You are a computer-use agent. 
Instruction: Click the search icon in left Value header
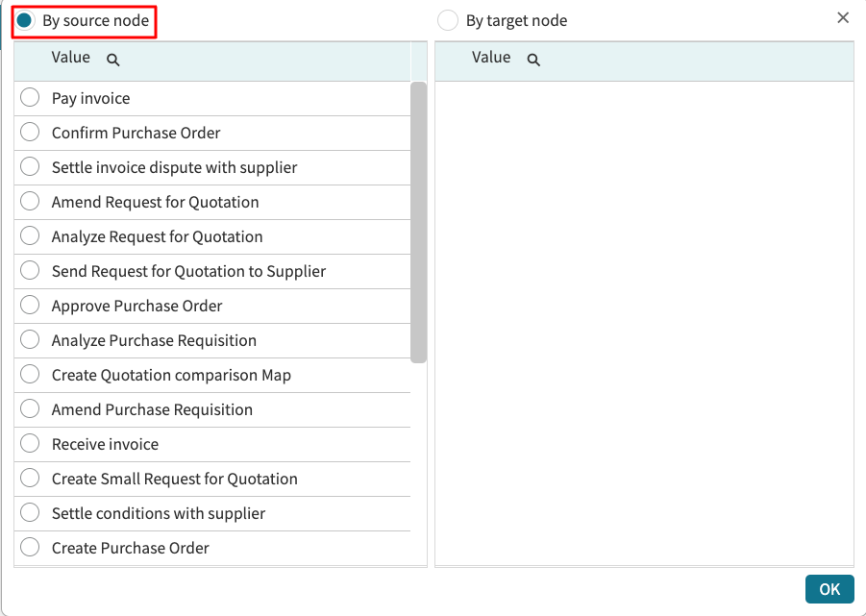[113, 60]
